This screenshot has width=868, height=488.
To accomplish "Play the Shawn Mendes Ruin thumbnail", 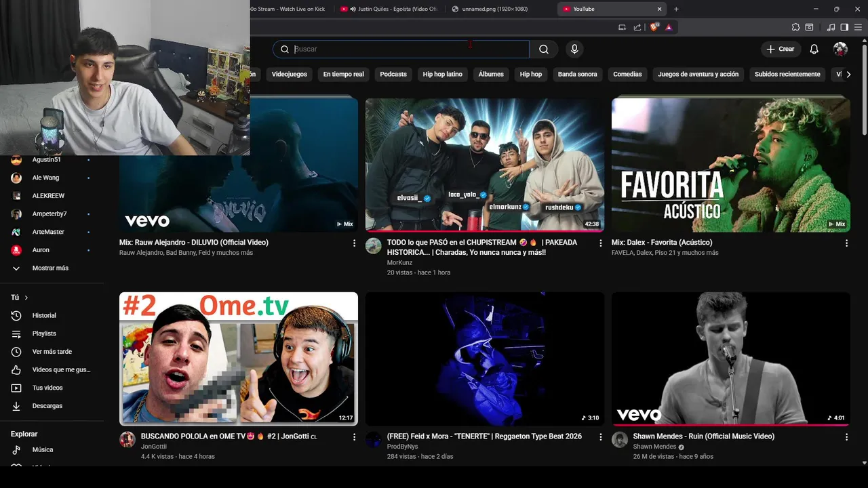I will (x=730, y=359).
